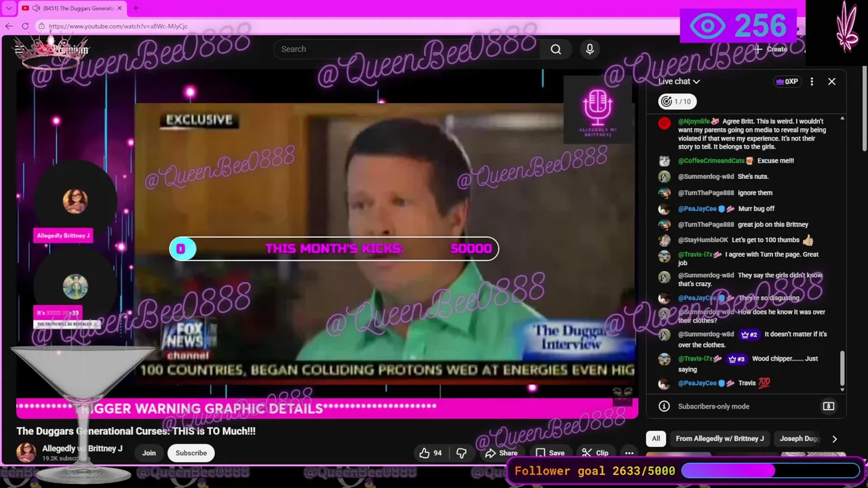Like the video with thumbs up
Viewport: 868px width, 488px height.
point(431,453)
